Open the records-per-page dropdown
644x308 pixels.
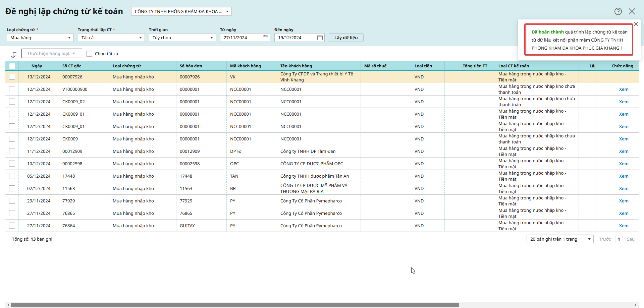coord(560,239)
